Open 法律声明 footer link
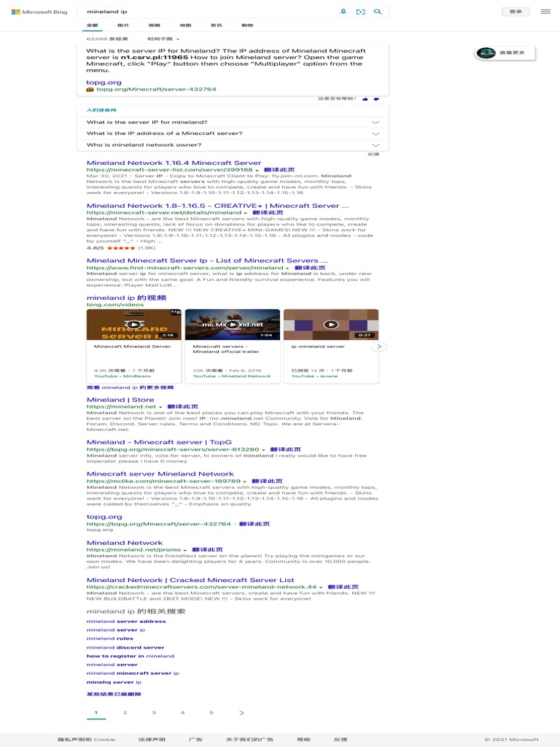This screenshot has height=747, width=560. pyautogui.click(x=152, y=740)
